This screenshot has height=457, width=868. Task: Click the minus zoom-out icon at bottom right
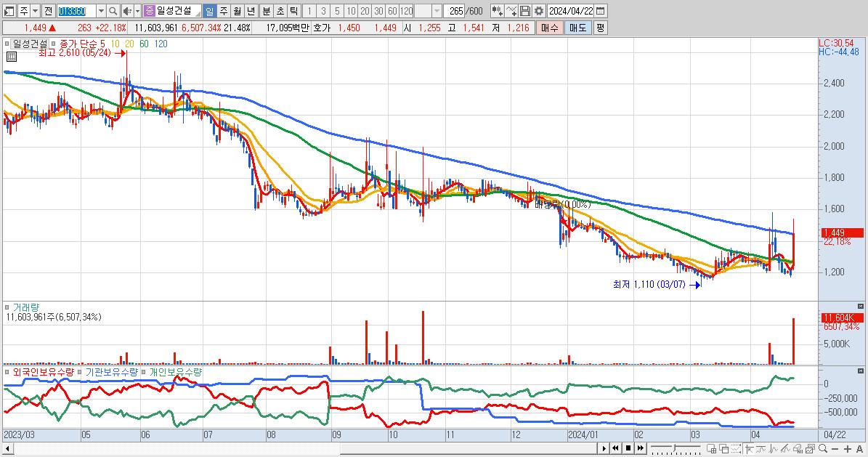coord(835,449)
